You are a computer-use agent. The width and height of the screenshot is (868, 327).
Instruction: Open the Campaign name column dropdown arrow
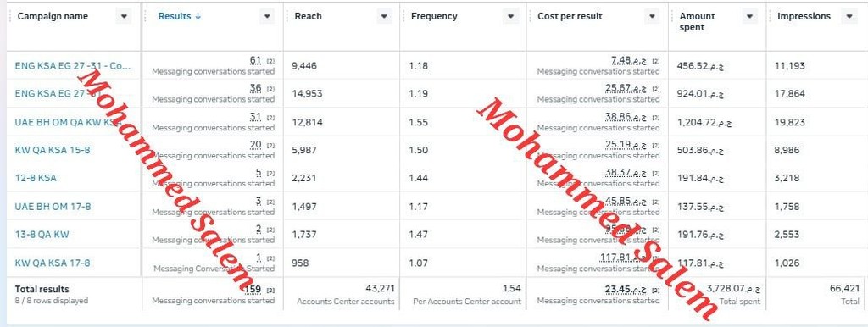124,17
